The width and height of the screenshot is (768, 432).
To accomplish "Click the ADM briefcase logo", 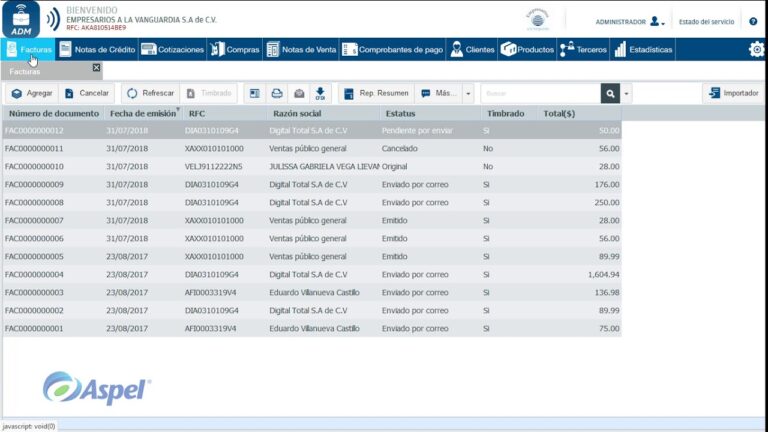I will coord(21,19).
